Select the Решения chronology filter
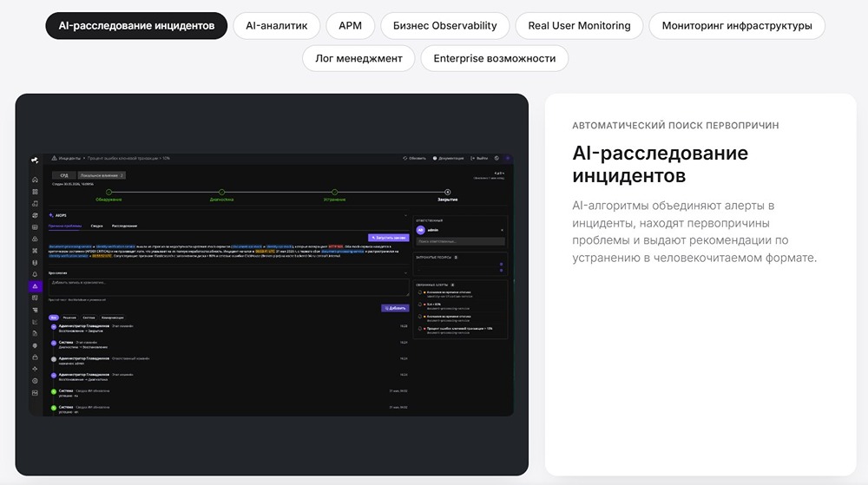868x485 pixels. (x=69, y=318)
